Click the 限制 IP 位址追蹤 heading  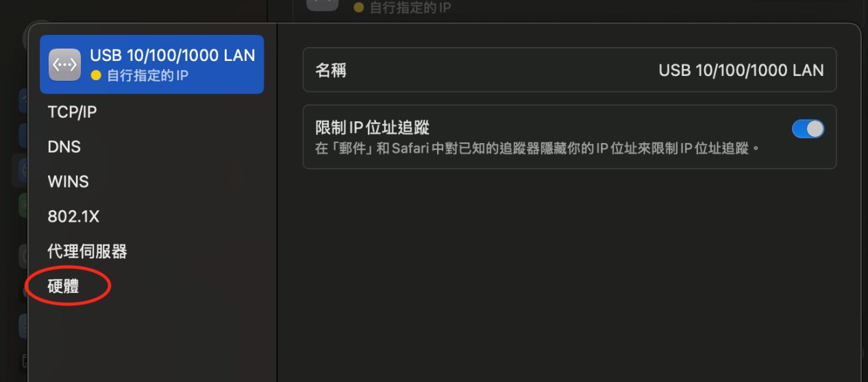point(372,127)
